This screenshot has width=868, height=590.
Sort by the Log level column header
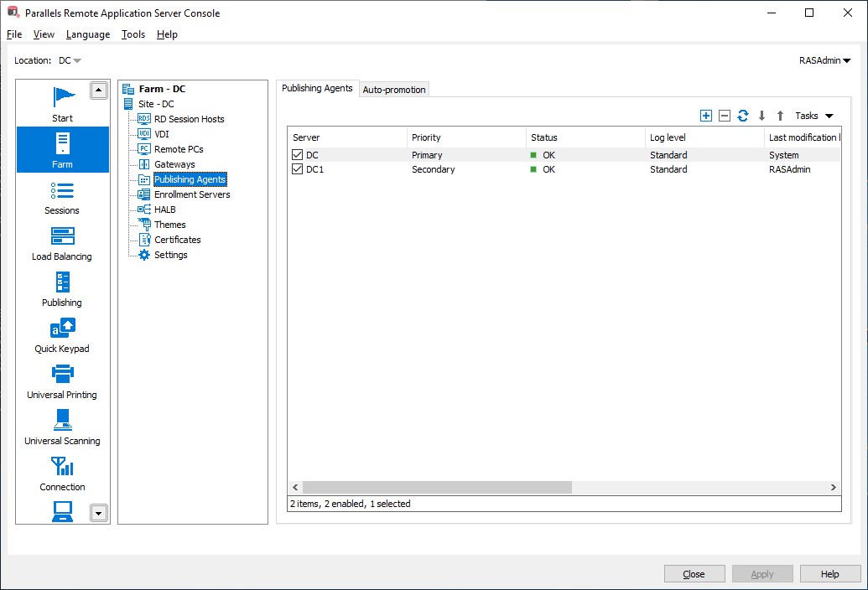coord(704,137)
